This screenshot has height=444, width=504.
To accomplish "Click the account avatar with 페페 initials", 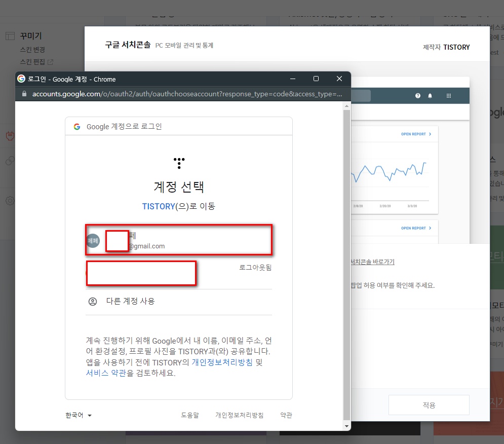I will [93, 241].
